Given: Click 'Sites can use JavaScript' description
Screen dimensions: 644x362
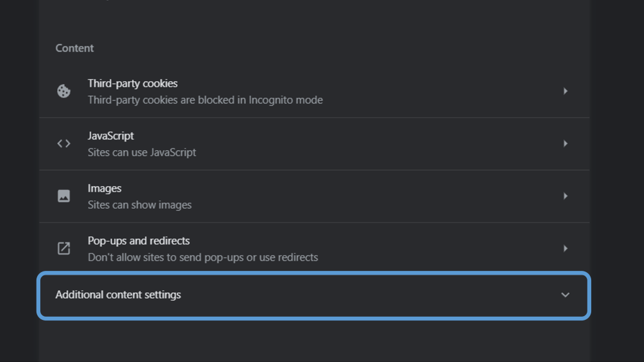Looking at the screenshot, I should coord(142,152).
